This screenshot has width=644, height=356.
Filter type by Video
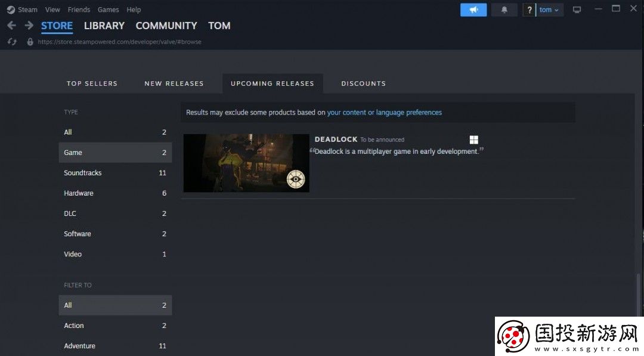(115, 254)
